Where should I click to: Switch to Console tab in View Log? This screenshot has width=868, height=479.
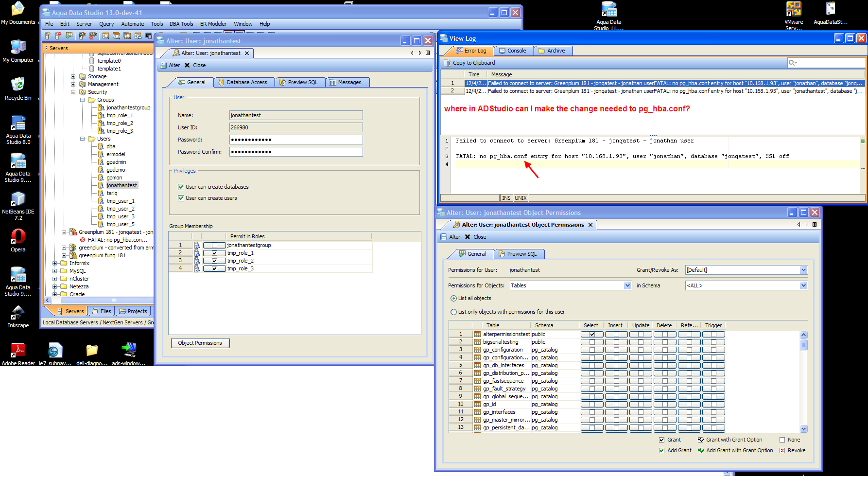tap(513, 51)
